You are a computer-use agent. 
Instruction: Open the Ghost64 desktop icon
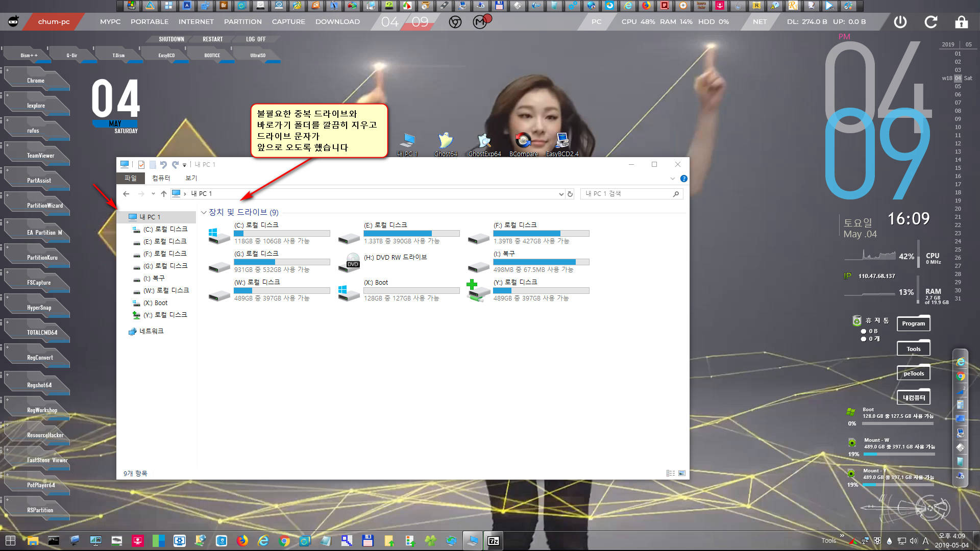coord(446,144)
